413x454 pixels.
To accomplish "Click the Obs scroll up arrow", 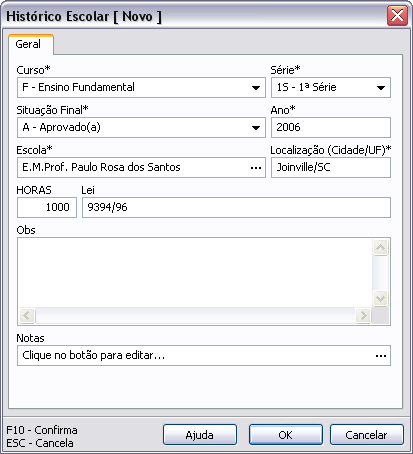I will click(380, 248).
